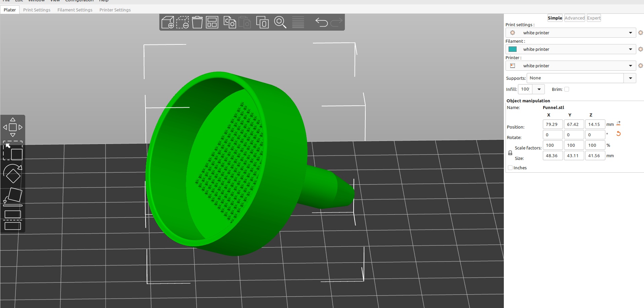Open the Print Settings tab
Image resolution: width=644 pixels, height=308 pixels.
click(x=37, y=10)
